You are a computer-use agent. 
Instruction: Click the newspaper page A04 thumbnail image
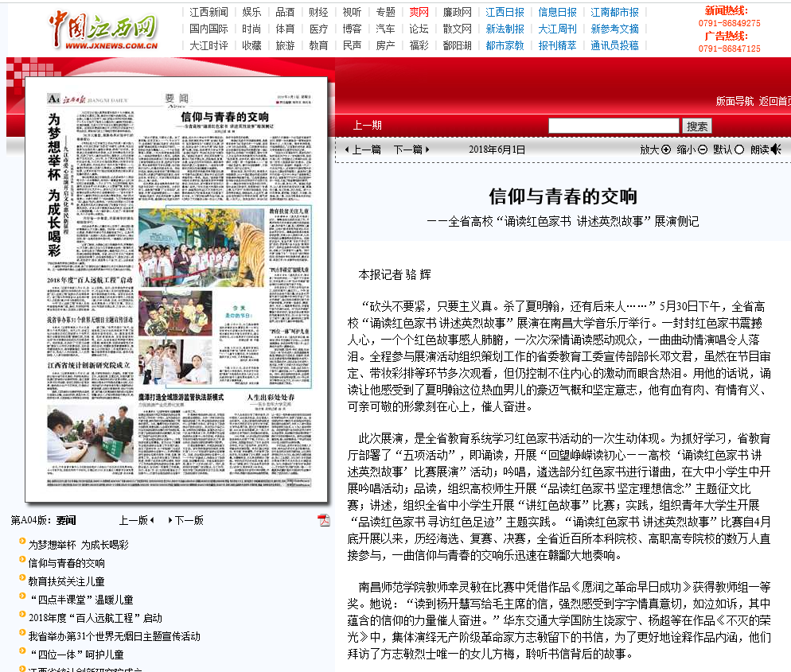(x=177, y=290)
